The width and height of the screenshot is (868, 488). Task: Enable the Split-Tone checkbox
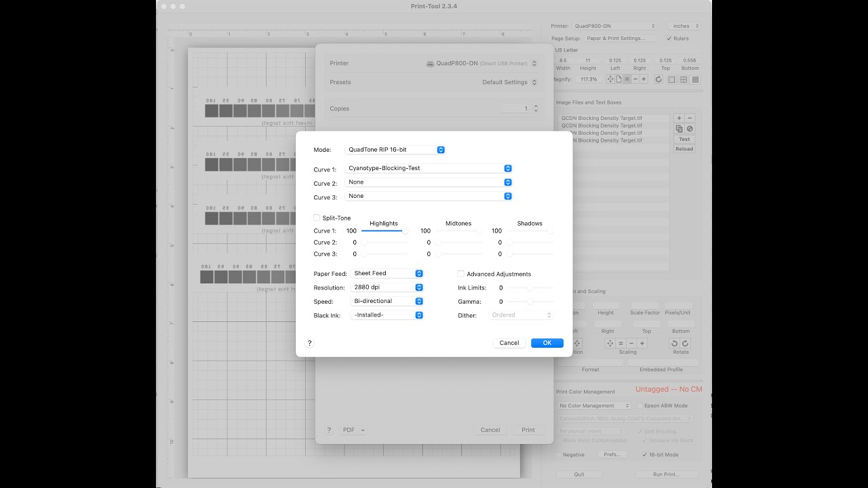(317, 218)
